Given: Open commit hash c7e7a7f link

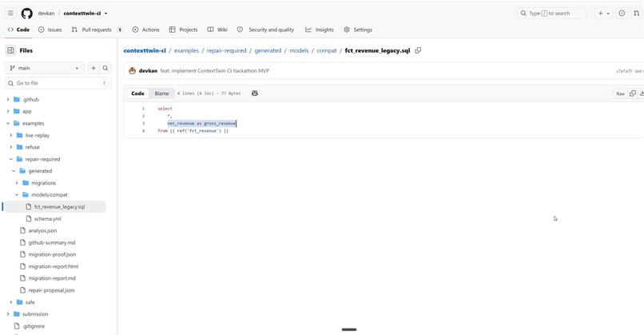Looking at the screenshot, I should point(624,71).
